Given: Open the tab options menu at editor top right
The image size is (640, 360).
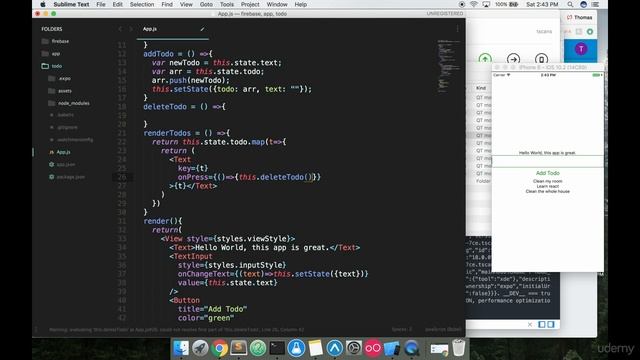Looking at the screenshot, I should point(458,29).
